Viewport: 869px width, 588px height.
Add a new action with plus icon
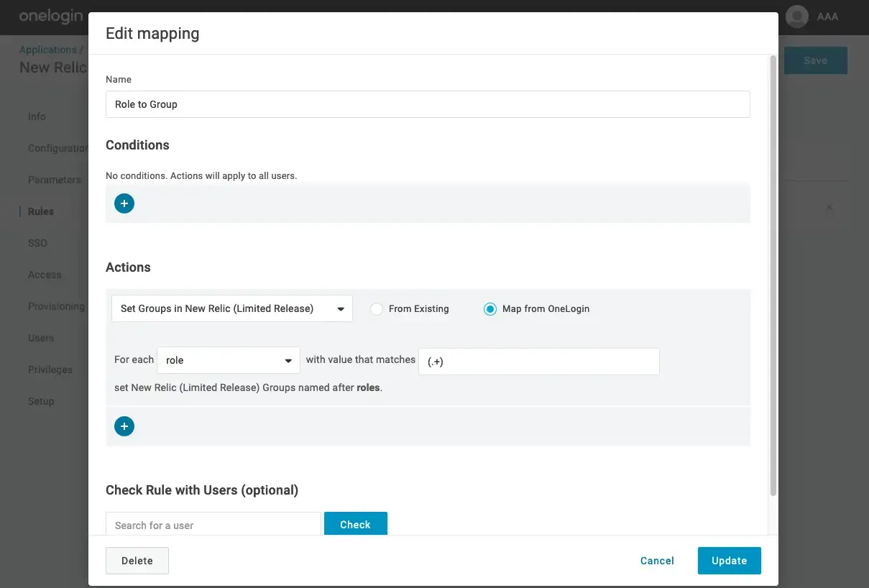pyautogui.click(x=124, y=426)
